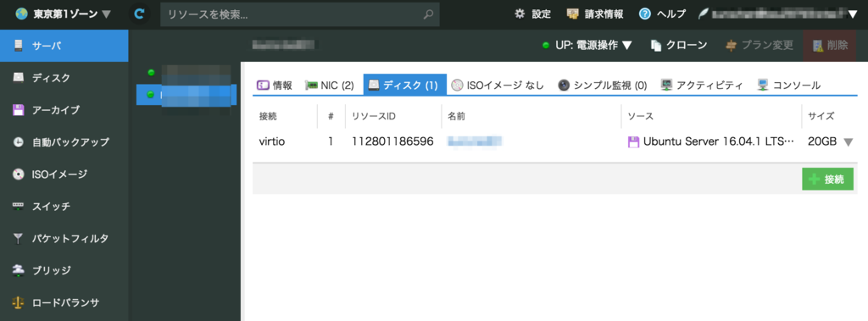
Task: Open the 請求情報 billing page
Action: [x=595, y=14]
